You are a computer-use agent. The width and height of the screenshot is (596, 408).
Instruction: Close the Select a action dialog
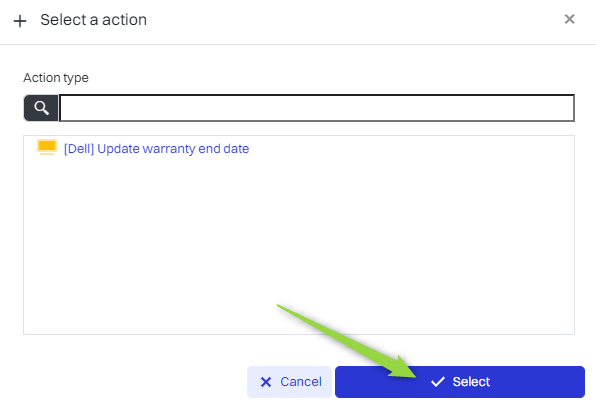(x=569, y=19)
